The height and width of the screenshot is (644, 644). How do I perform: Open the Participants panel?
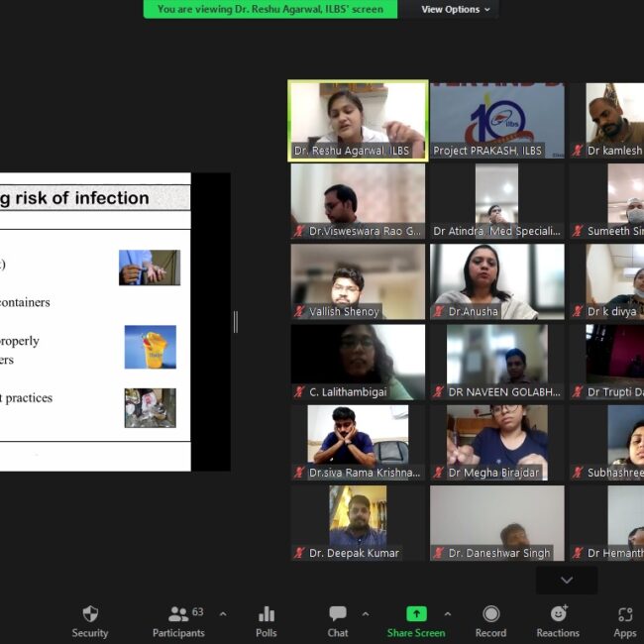click(x=178, y=614)
